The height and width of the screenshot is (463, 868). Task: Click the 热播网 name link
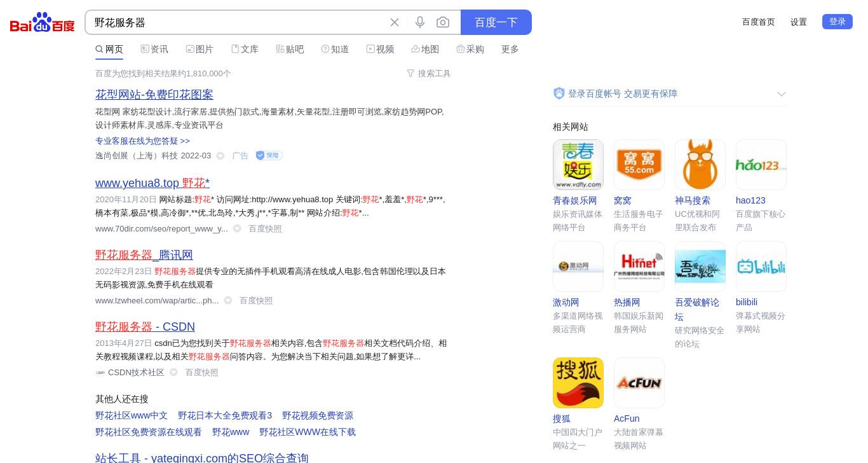(627, 302)
